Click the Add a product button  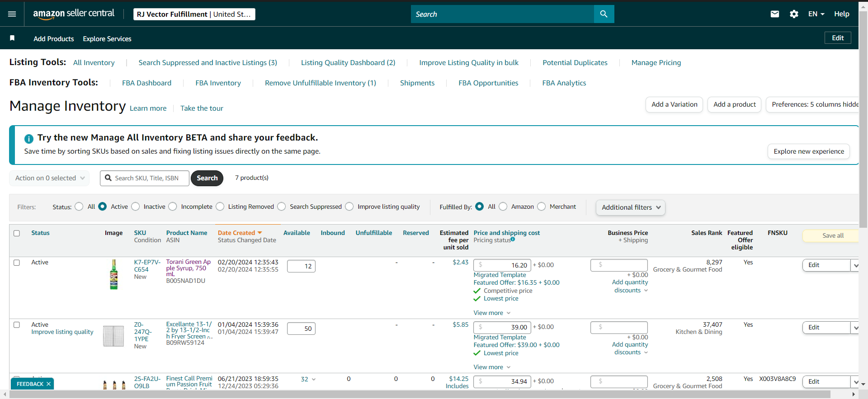[x=735, y=104]
